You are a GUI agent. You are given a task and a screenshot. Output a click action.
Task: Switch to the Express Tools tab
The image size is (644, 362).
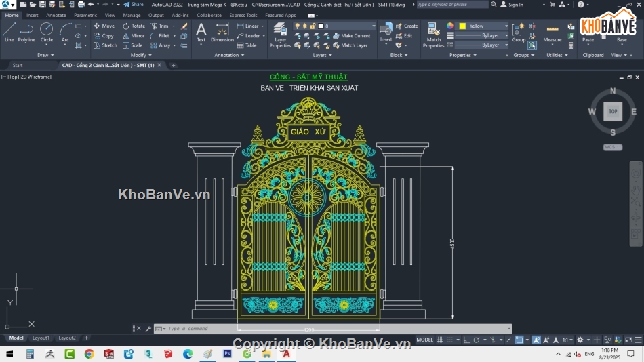(243, 15)
